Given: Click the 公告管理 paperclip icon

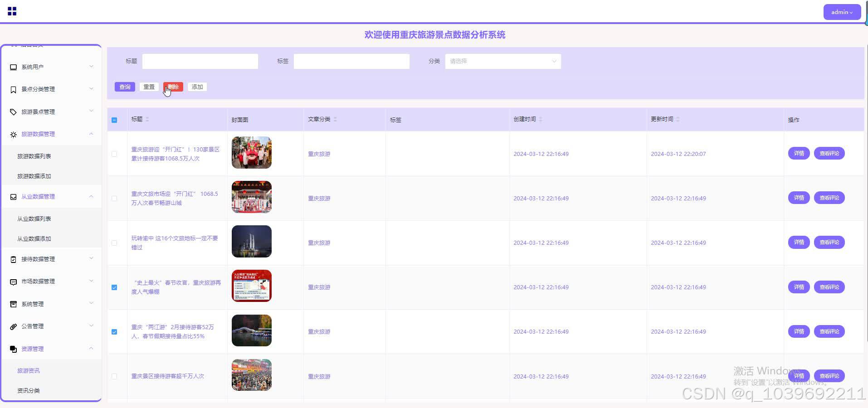Looking at the screenshot, I should (13, 326).
